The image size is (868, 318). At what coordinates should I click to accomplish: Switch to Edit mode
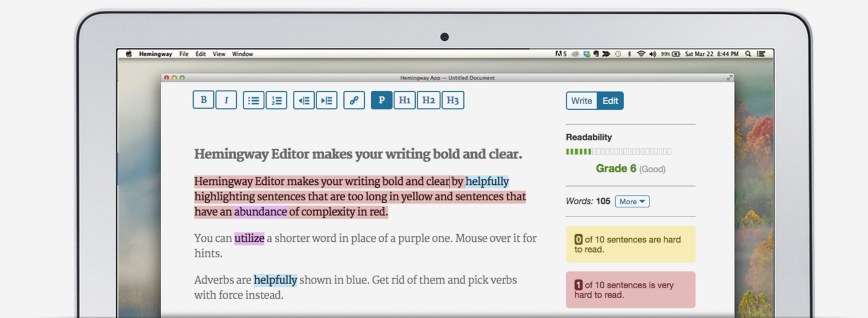click(610, 100)
